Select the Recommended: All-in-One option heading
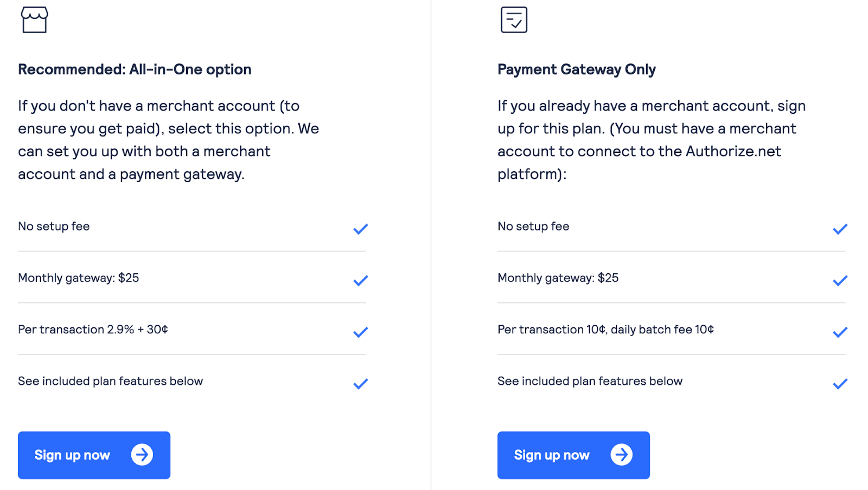 click(x=135, y=69)
